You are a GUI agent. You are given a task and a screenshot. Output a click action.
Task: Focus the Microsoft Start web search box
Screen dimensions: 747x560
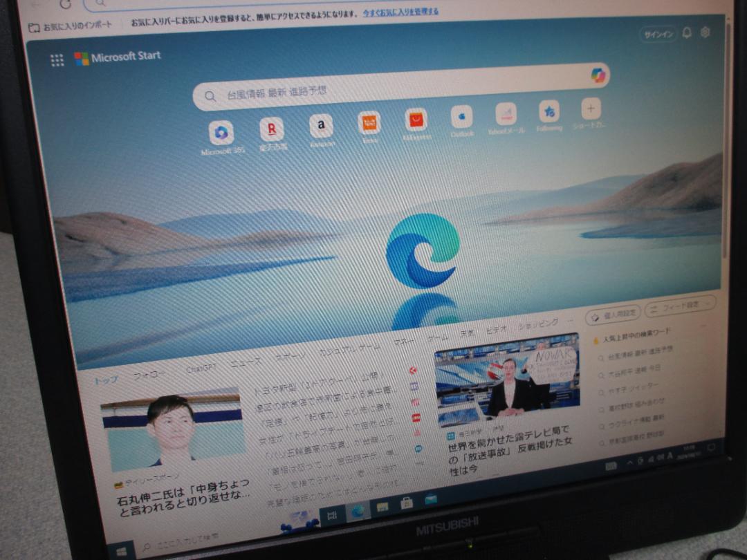pyautogui.click(x=401, y=86)
